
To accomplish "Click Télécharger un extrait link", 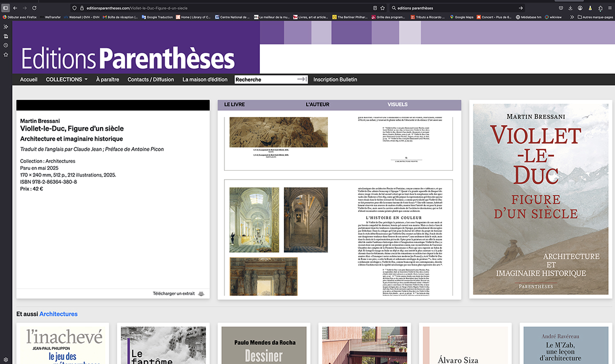I will point(174,293).
